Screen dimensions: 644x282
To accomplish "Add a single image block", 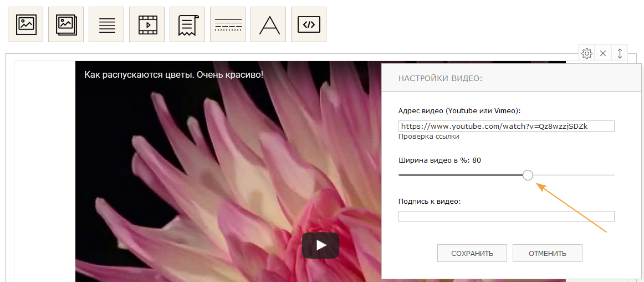I will [25, 24].
